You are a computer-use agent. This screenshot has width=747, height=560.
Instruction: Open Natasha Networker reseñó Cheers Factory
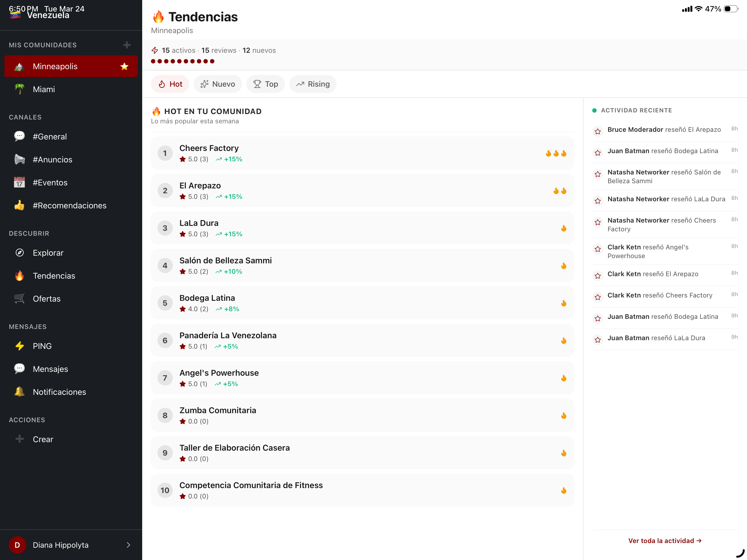665,224
